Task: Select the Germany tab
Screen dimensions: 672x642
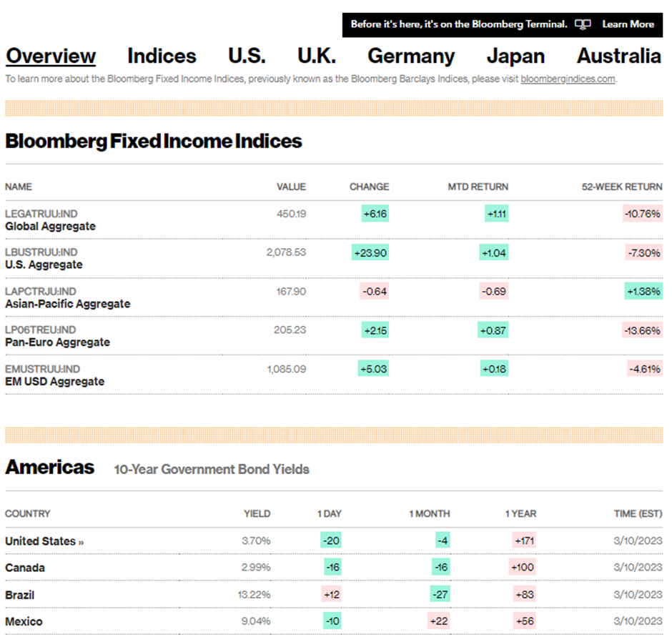Action: point(411,56)
